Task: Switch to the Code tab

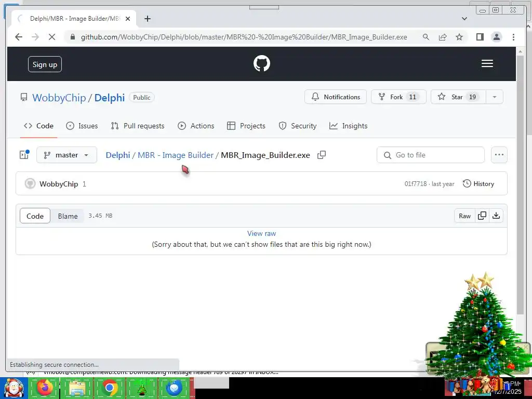Action: pos(38,126)
